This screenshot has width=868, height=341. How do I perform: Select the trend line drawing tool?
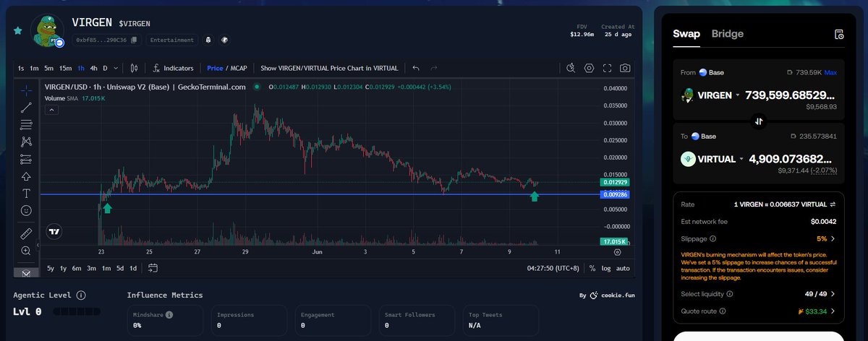point(26,108)
